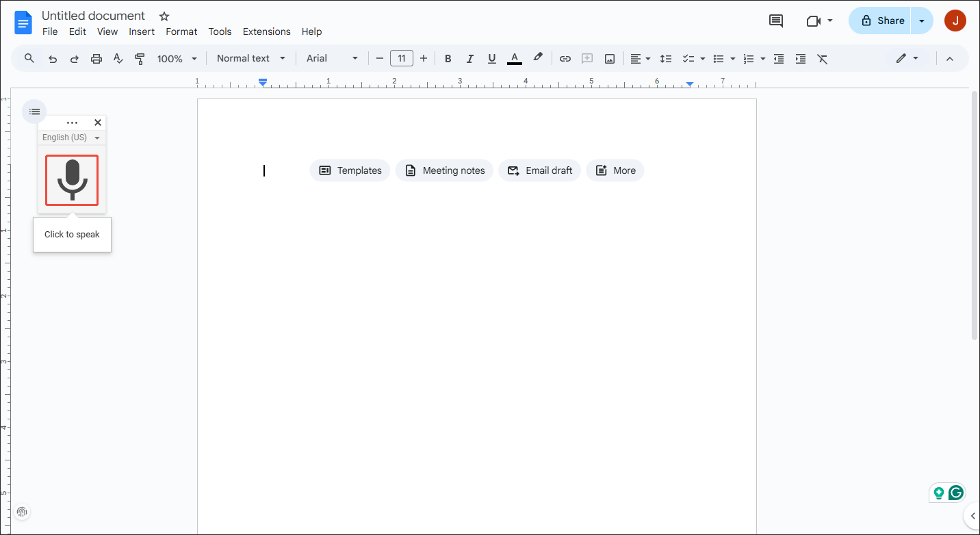This screenshot has width=980, height=535.
Task: Open the Extensions menu
Action: click(266, 31)
